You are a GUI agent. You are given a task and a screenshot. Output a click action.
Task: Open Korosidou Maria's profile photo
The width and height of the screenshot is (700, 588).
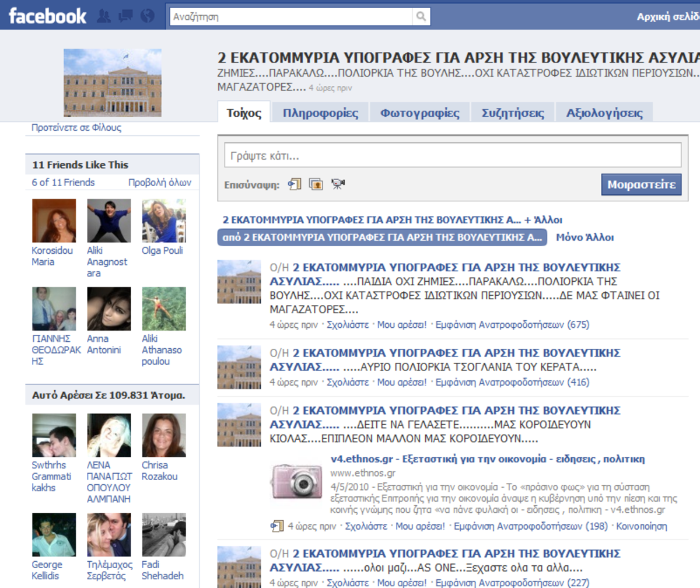(54, 220)
